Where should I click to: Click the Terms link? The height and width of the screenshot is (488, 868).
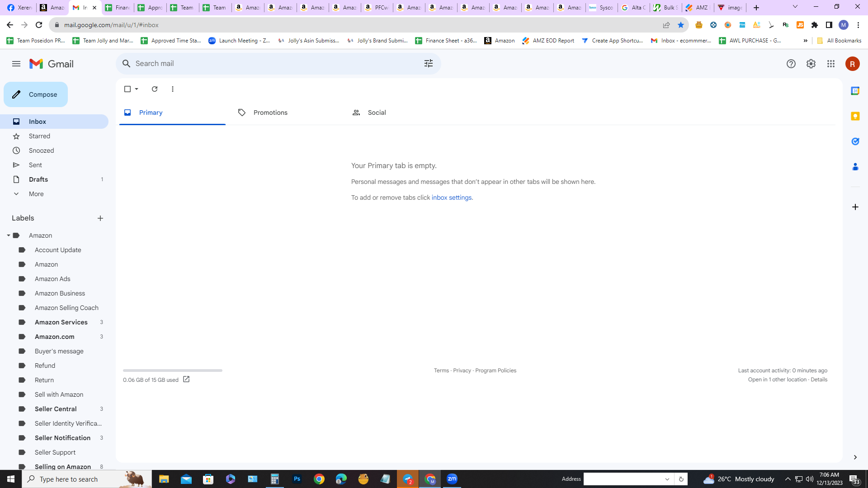441,371
